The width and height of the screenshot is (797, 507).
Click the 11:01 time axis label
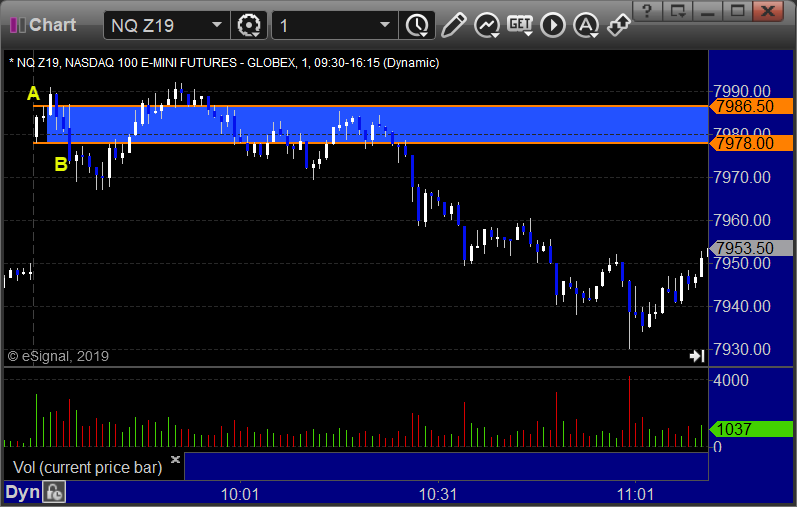coord(635,494)
